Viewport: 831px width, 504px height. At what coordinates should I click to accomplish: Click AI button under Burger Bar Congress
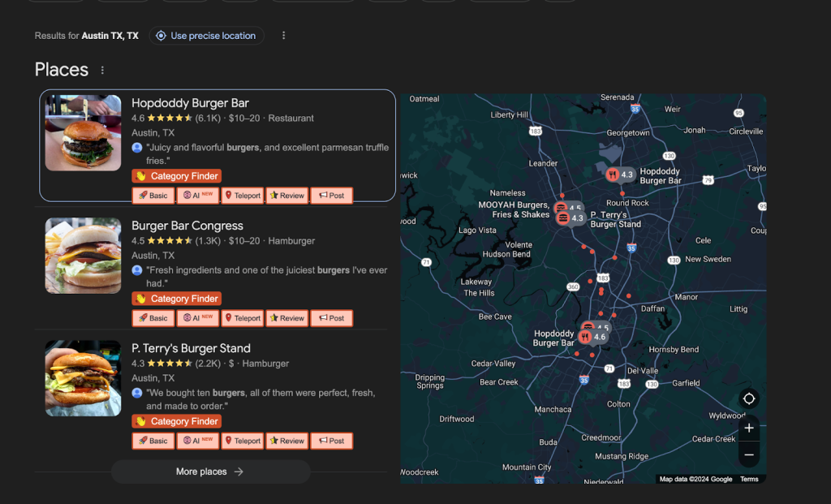point(198,318)
